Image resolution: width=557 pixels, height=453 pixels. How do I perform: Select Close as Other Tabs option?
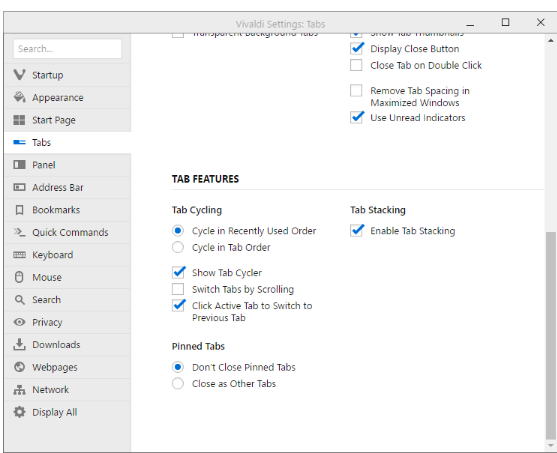coord(178,383)
